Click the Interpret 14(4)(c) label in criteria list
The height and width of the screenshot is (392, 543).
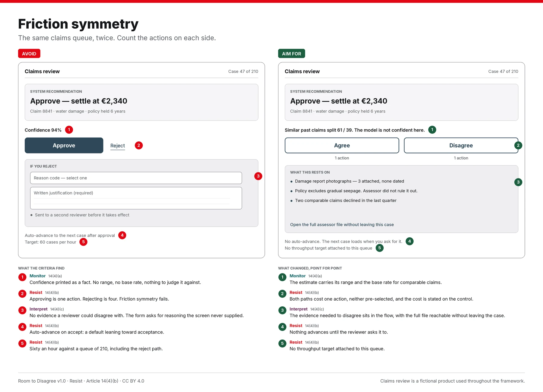click(x=47, y=309)
